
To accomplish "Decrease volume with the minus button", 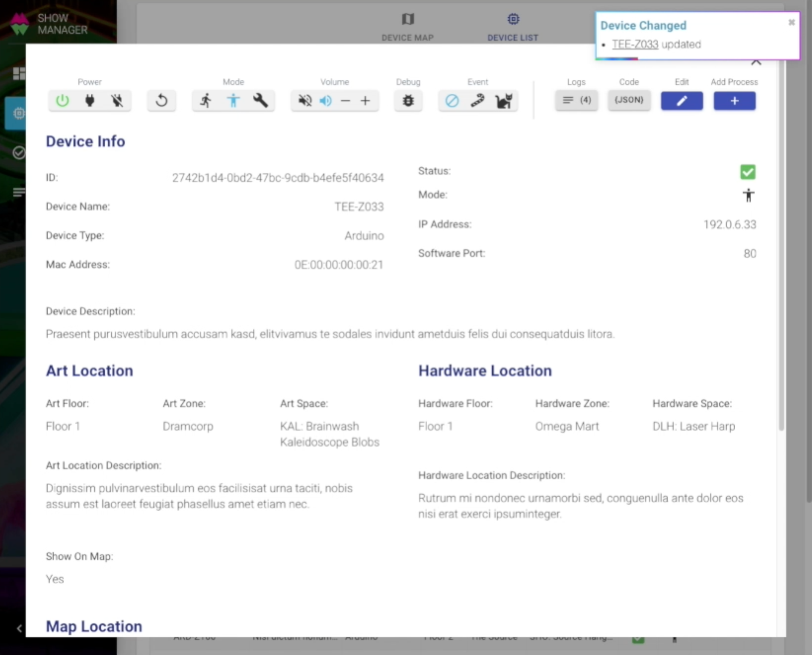I will (345, 101).
